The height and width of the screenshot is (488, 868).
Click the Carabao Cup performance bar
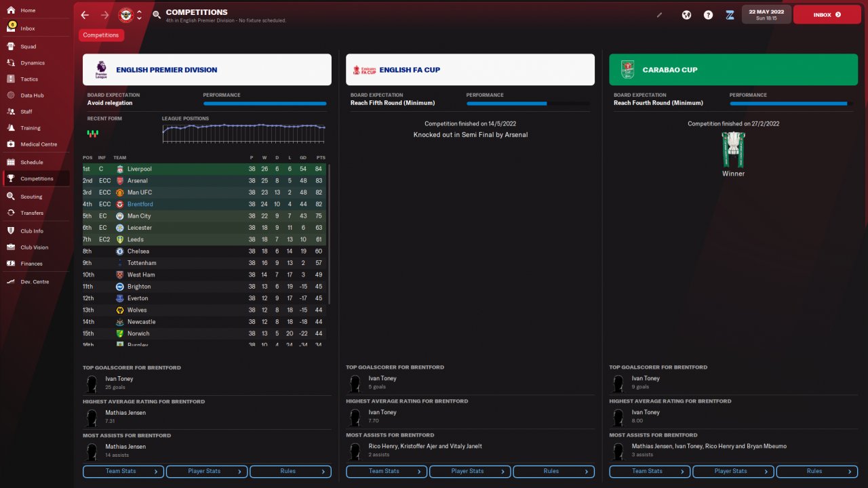click(791, 104)
